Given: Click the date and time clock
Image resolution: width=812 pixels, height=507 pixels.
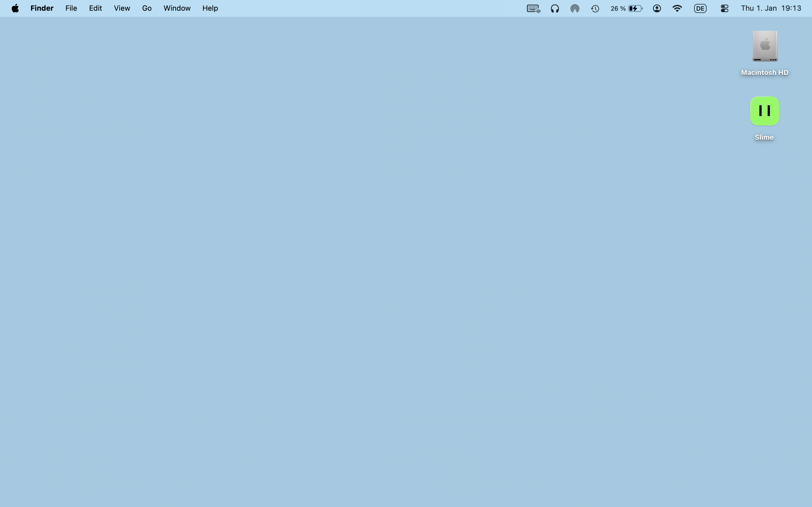Looking at the screenshot, I should tap(771, 8).
